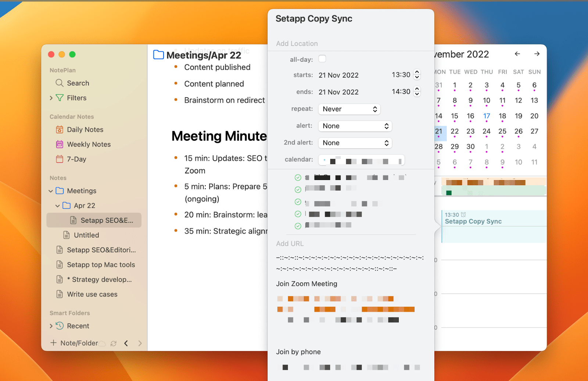
Task: Click the Setapp Copy Sync title
Action: (313, 19)
